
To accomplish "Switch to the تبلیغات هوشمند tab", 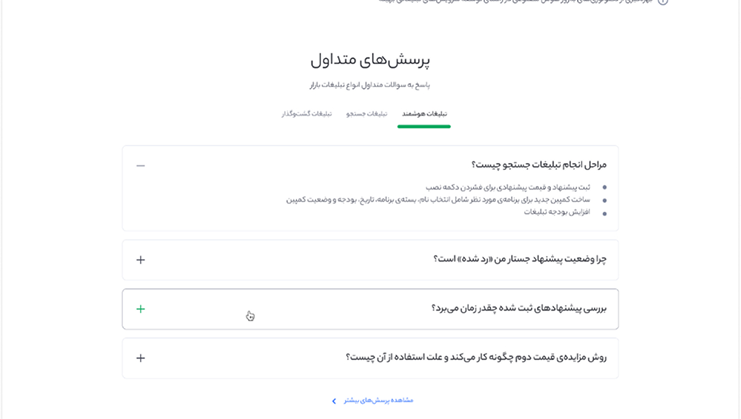I will [x=424, y=114].
